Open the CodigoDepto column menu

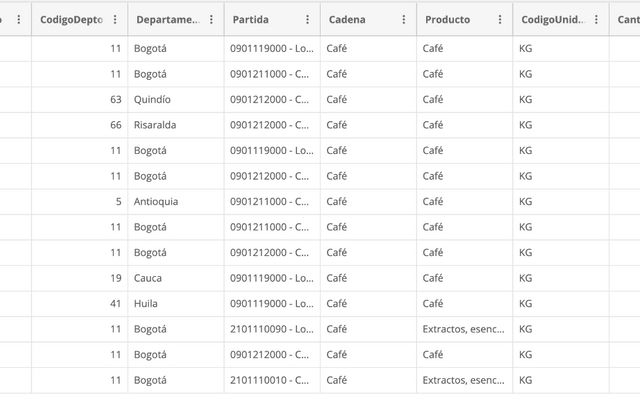click(115, 20)
